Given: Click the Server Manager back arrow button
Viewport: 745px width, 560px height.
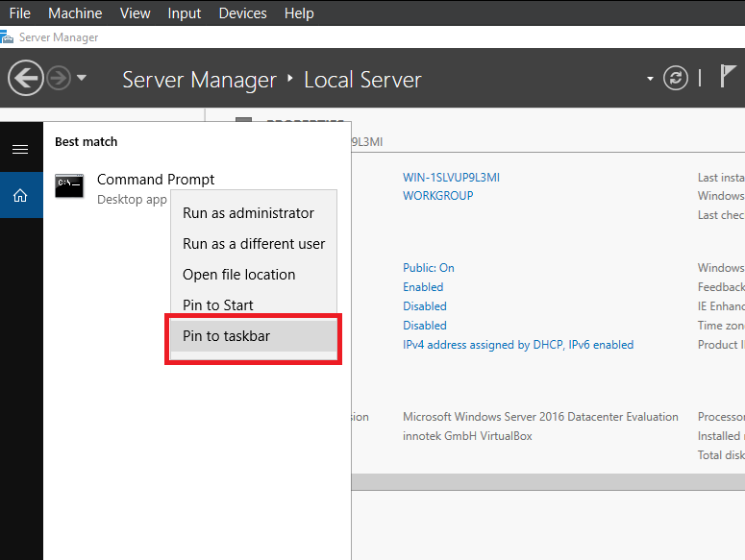Looking at the screenshot, I should (x=25, y=78).
